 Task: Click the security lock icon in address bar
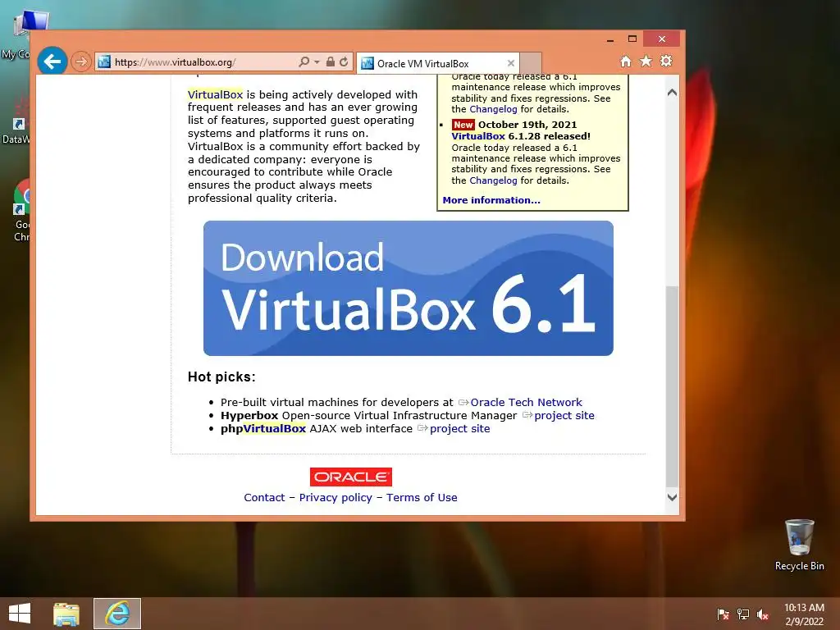click(331, 62)
